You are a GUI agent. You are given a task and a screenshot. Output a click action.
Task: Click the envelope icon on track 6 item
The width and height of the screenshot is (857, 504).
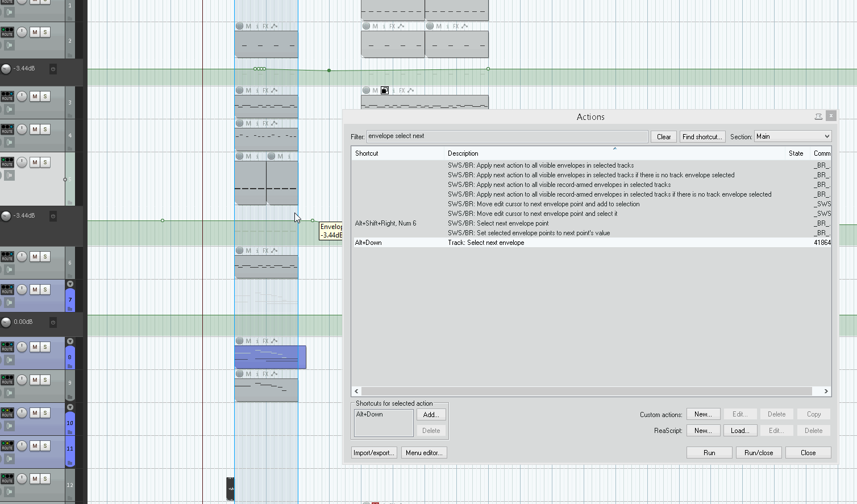274,251
